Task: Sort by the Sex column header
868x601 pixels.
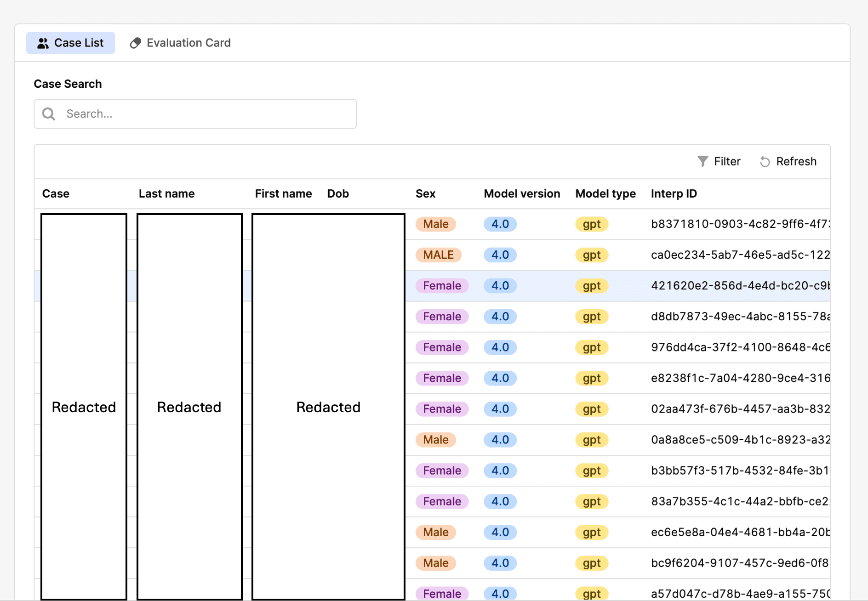Action: pos(425,193)
